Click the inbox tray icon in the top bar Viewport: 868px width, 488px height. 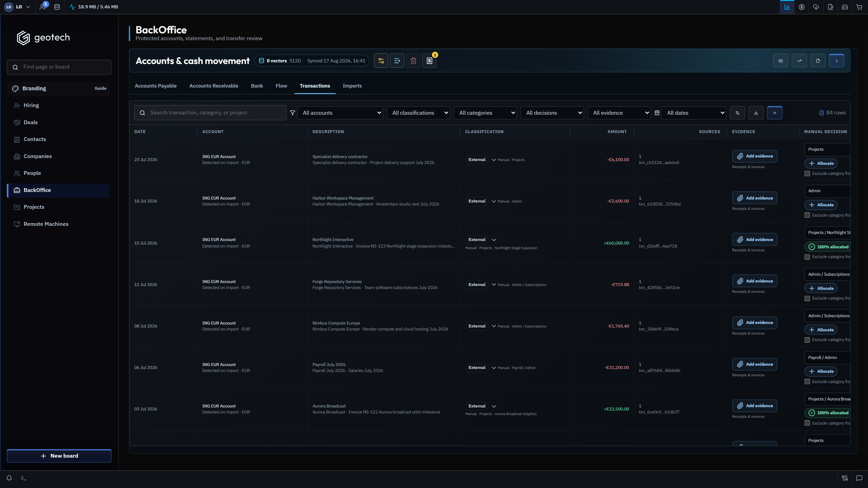pyautogui.click(x=845, y=7)
